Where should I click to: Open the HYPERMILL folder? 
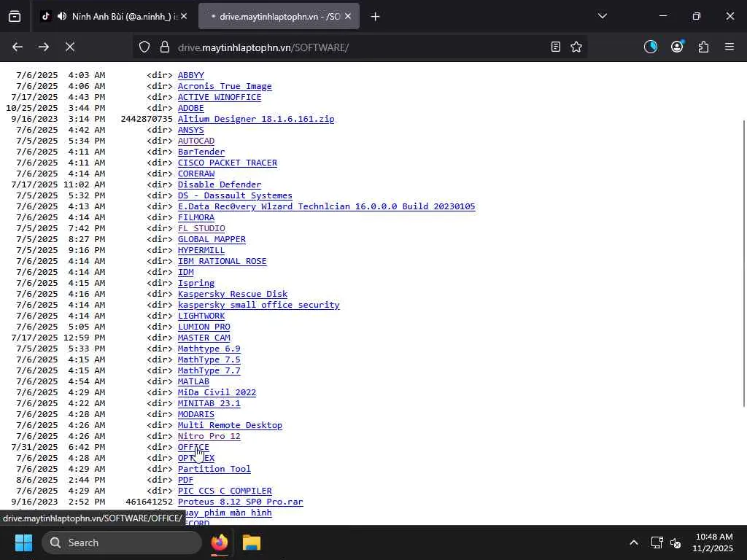click(201, 251)
